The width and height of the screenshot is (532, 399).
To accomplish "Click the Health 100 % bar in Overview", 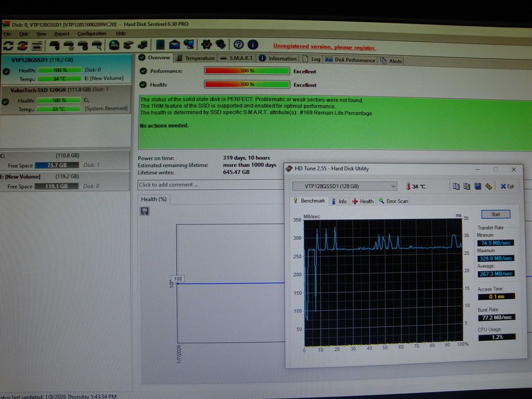I will (x=247, y=84).
